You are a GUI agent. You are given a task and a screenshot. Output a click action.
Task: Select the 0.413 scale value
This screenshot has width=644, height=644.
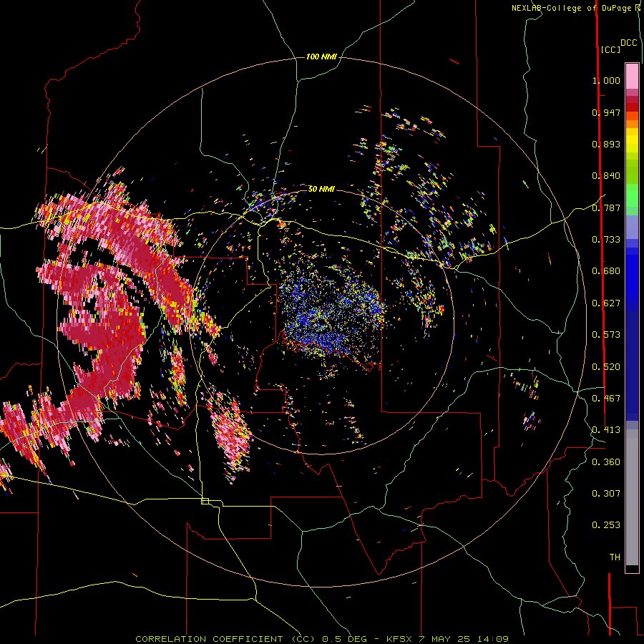(x=606, y=430)
